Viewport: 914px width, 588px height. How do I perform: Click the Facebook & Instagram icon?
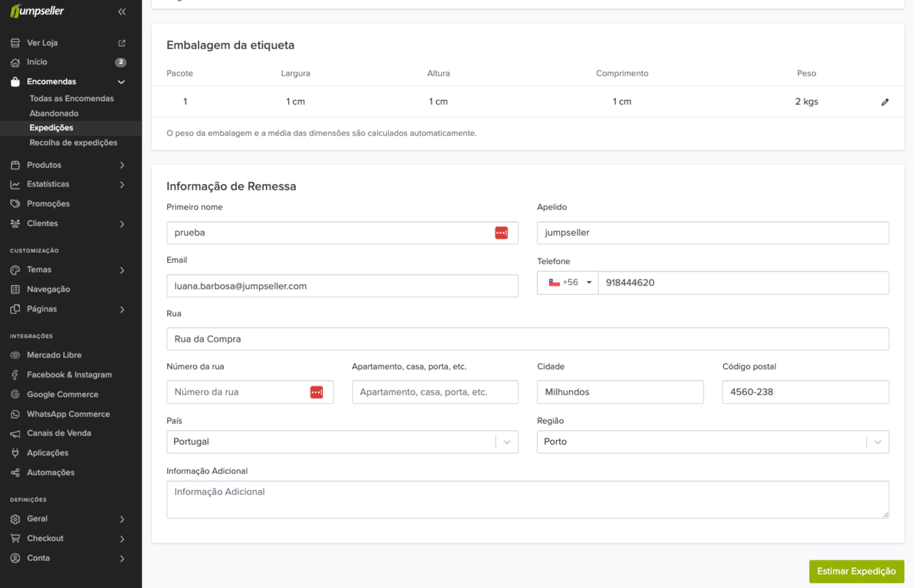15,375
